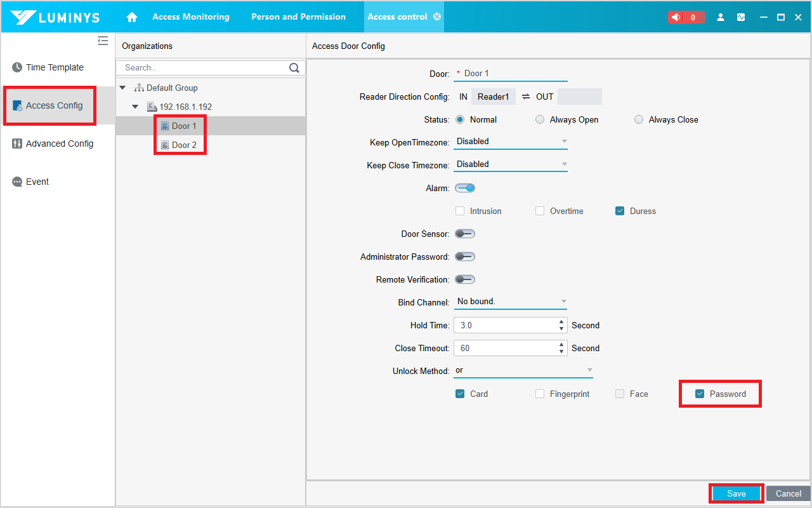Swap reader direction with arrows icon
Image resolution: width=812 pixels, height=508 pixels.
(x=526, y=97)
